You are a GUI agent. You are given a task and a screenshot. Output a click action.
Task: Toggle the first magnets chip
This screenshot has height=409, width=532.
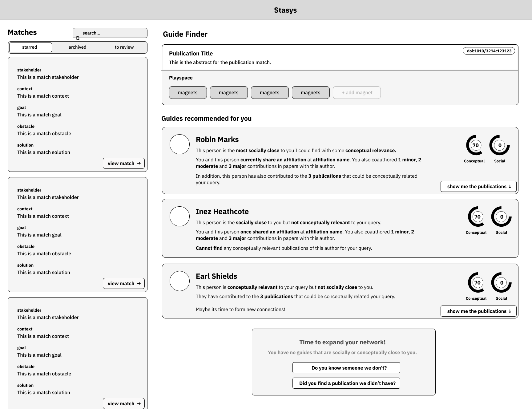click(188, 93)
